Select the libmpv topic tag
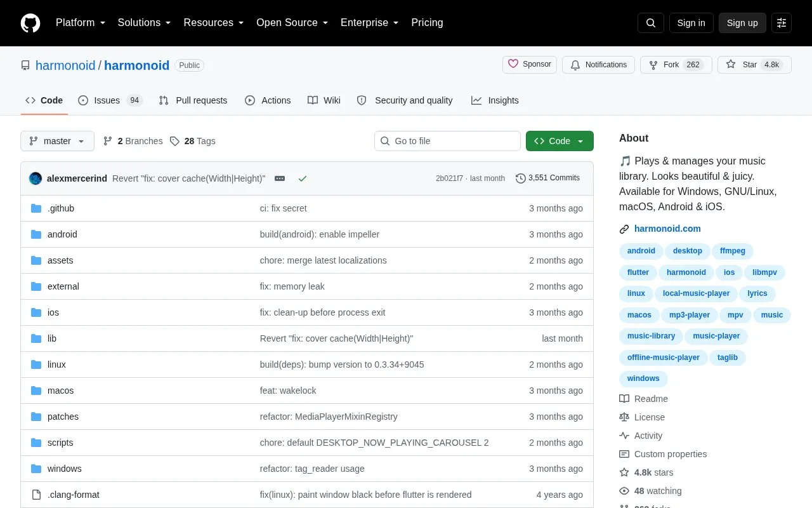The width and height of the screenshot is (812, 508). (765, 272)
